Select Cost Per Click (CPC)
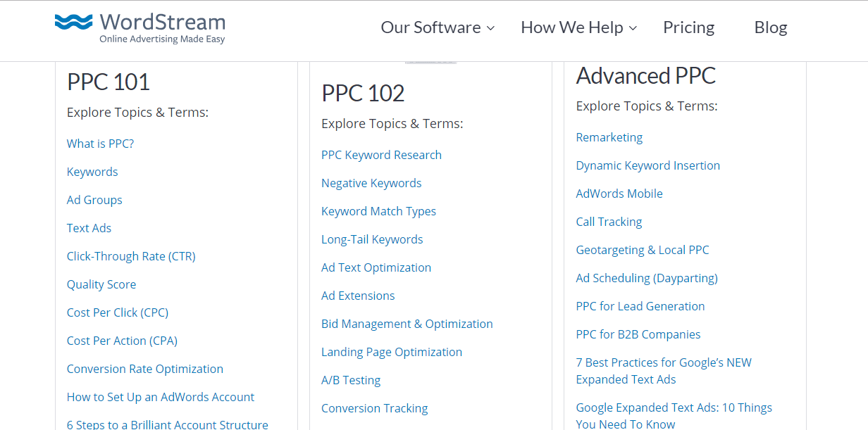Image resolution: width=868 pixels, height=430 pixels. pyautogui.click(x=117, y=312)
